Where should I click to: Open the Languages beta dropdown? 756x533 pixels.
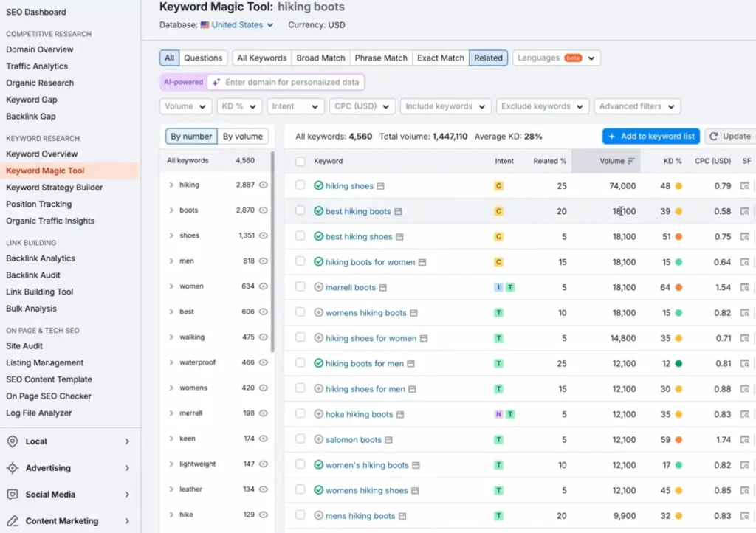tap(556, 58)
